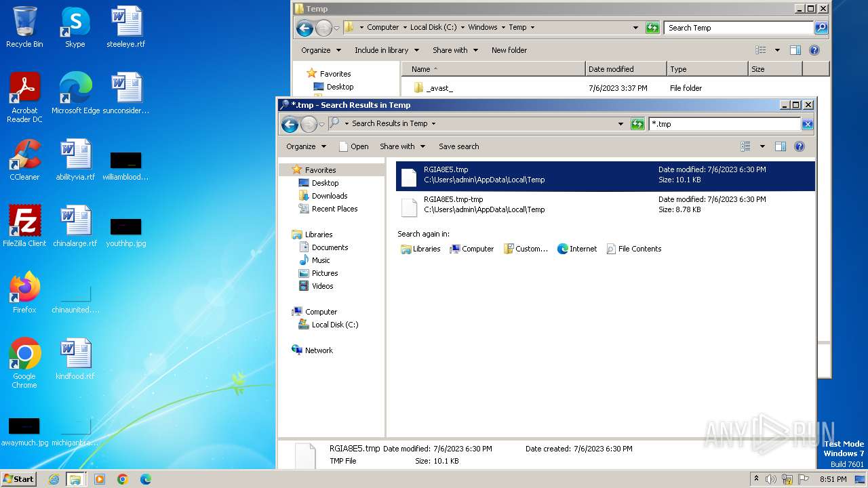
Task: Click the Back arrow in Temp window
Action: [304, 28]
